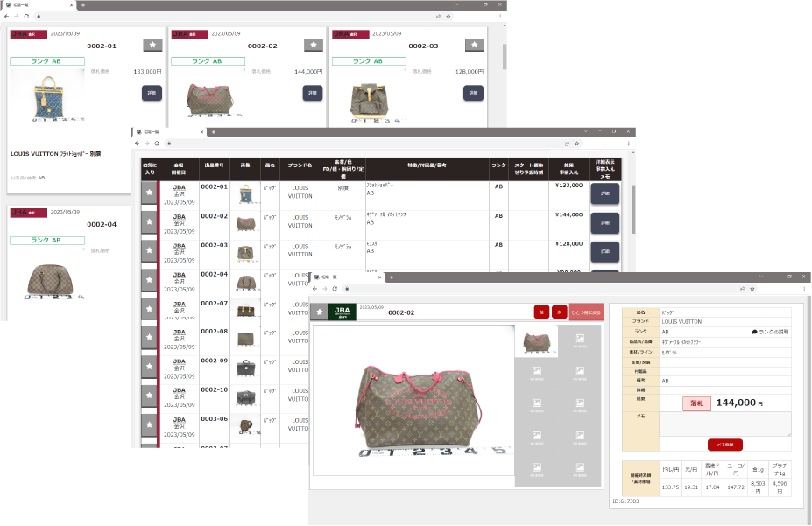The height and width of the screenshot is (526, 812).
Task: Bookmark page in detail window address bar
Action: [752, 289]
